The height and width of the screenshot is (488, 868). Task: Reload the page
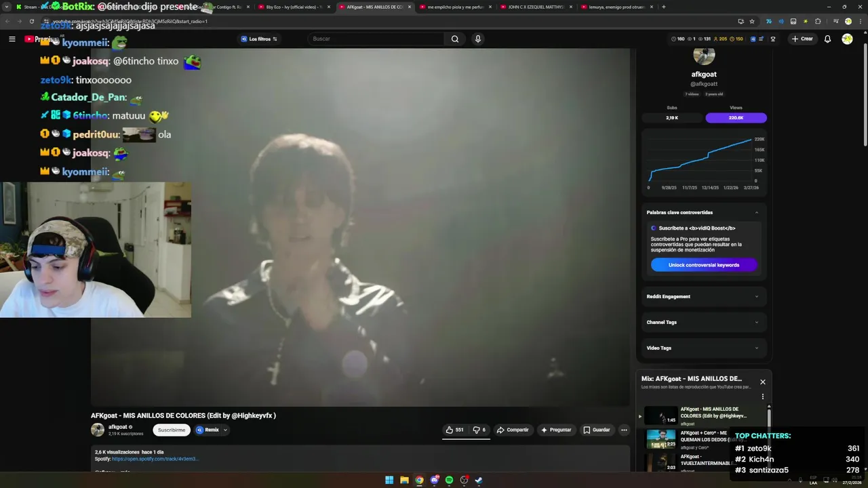31,21
